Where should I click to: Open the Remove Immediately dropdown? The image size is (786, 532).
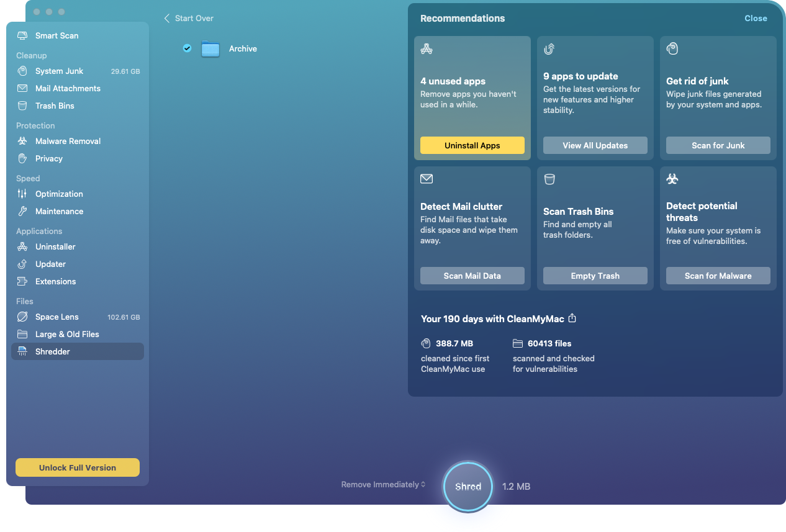tap(383, 485)
